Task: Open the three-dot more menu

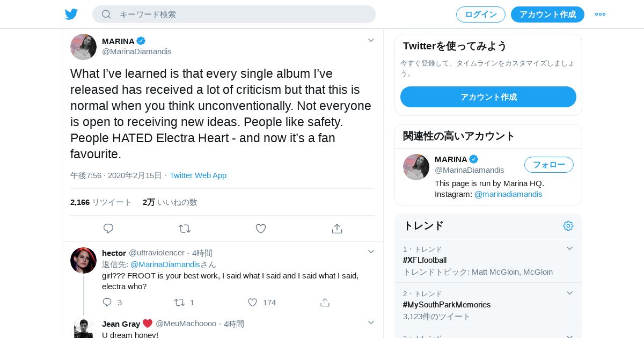Action: pos(600,14)
